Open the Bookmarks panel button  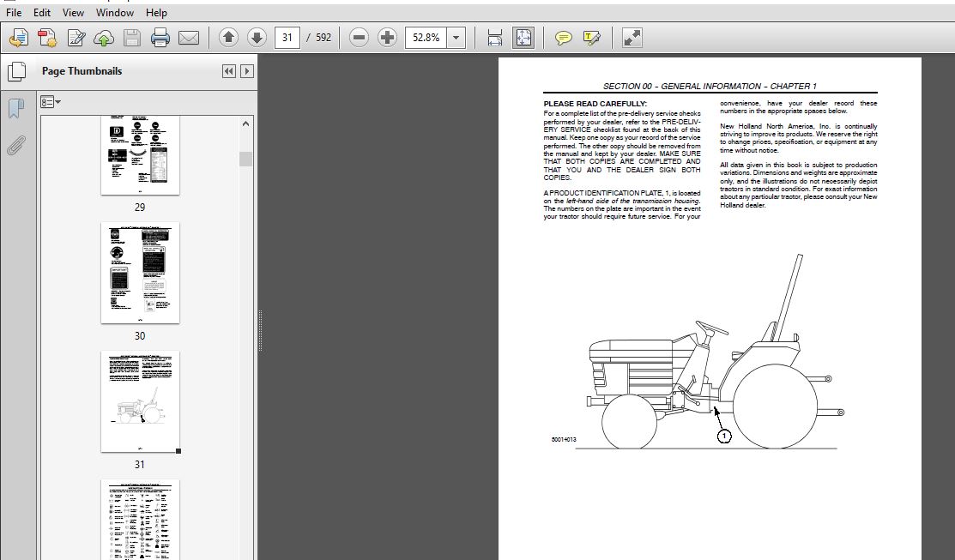pyautogui.click(x=15, y=109)
